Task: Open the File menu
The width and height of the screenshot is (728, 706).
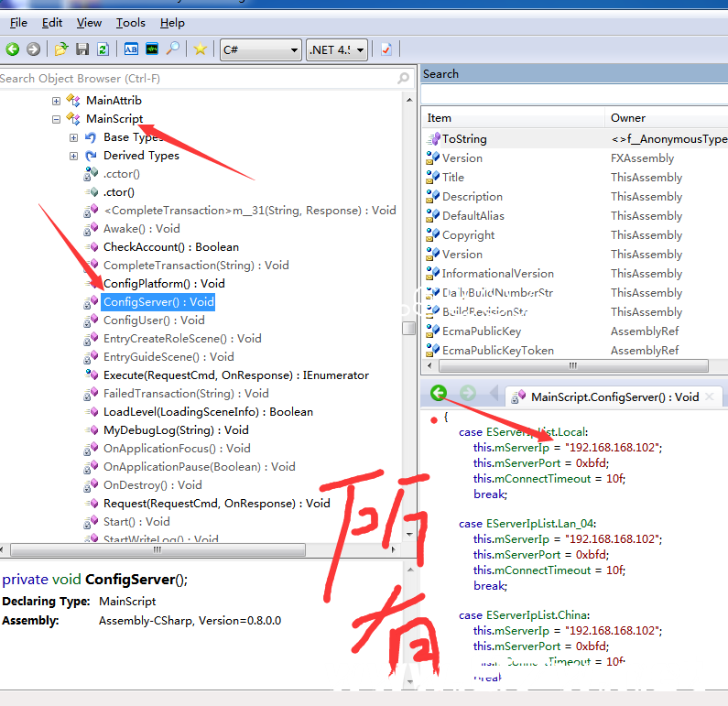Action: [x=18, y=23]
